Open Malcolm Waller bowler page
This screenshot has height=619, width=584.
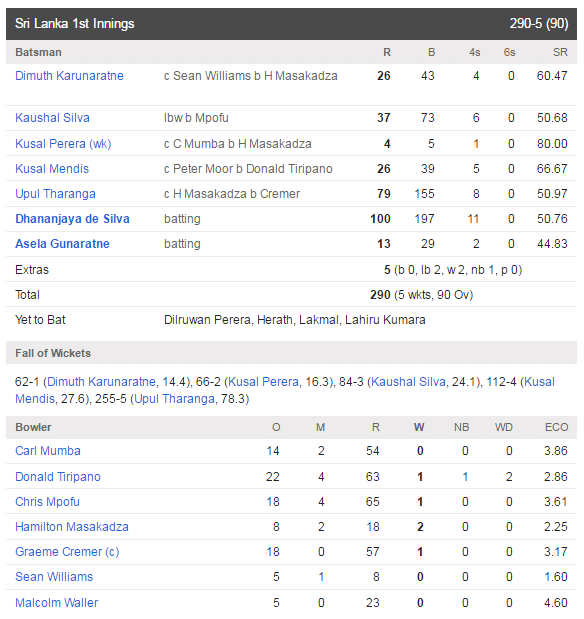click(x=56, y=602)
